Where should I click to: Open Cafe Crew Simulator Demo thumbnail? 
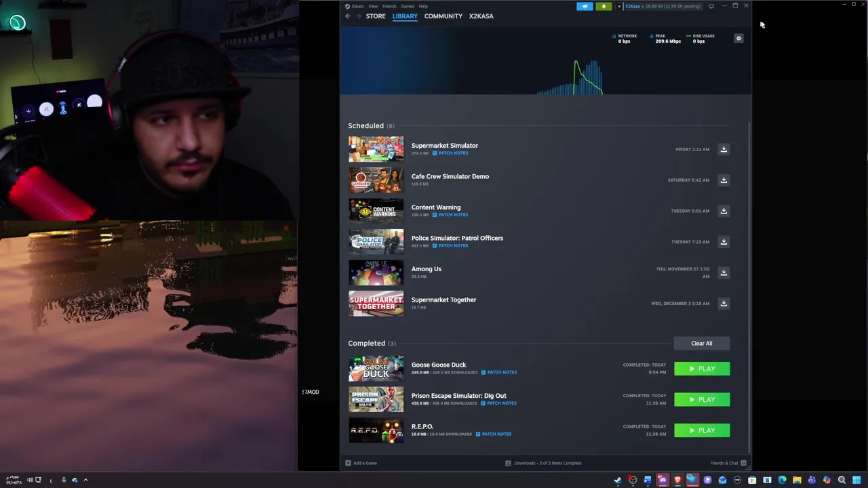[376, 180]
